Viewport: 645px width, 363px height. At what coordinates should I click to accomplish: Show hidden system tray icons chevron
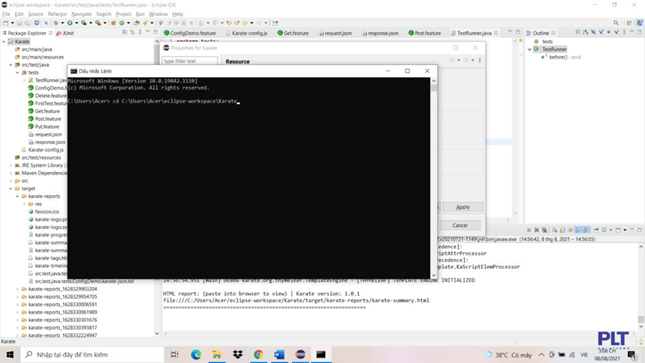[541, 354]
